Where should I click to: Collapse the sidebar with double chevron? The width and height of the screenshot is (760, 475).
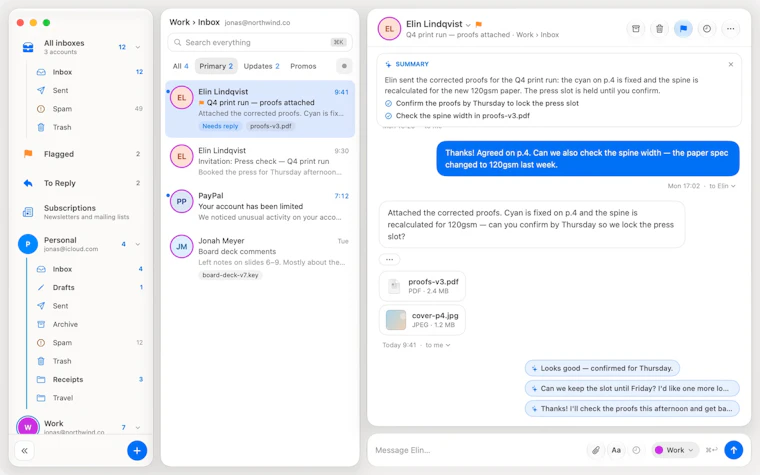[25, 451]
